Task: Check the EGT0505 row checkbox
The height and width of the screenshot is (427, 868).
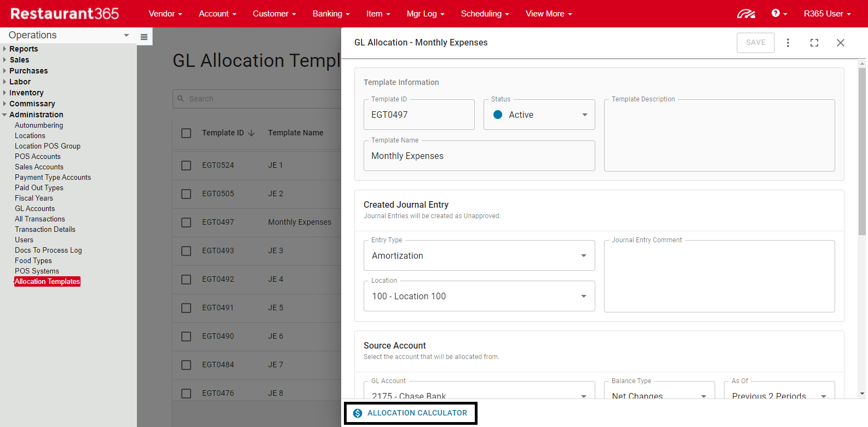Action: pyautogui.click(x=186, y=194)
